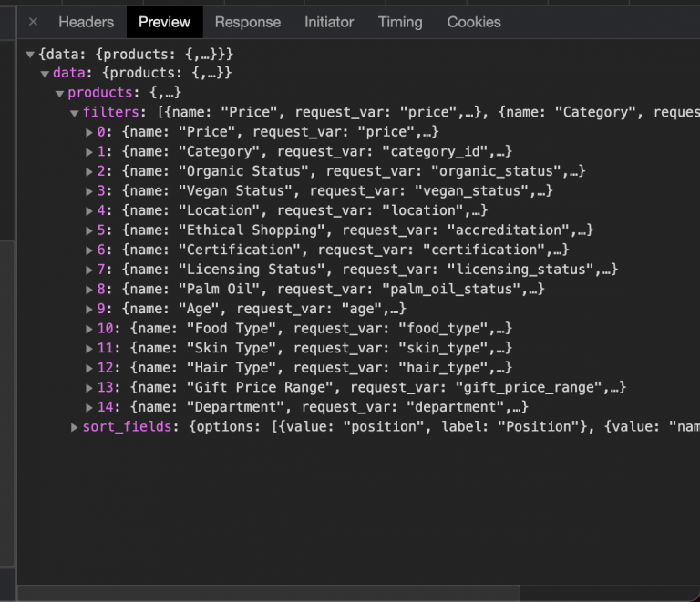Expand the Organic Status filter entry
The height and width of the screenshot is (602, 700).
[x=89, y=171]
